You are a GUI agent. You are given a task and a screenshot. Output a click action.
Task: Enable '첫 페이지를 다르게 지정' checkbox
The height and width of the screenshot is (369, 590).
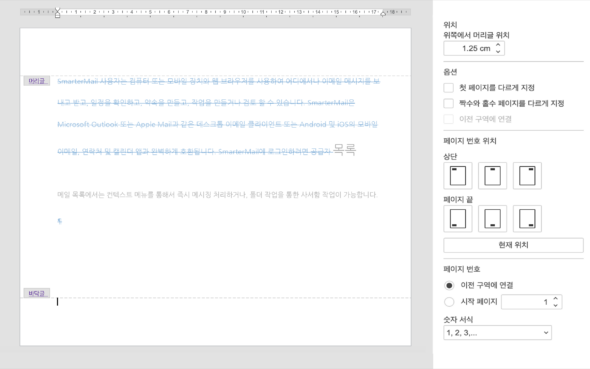point(449,88)
